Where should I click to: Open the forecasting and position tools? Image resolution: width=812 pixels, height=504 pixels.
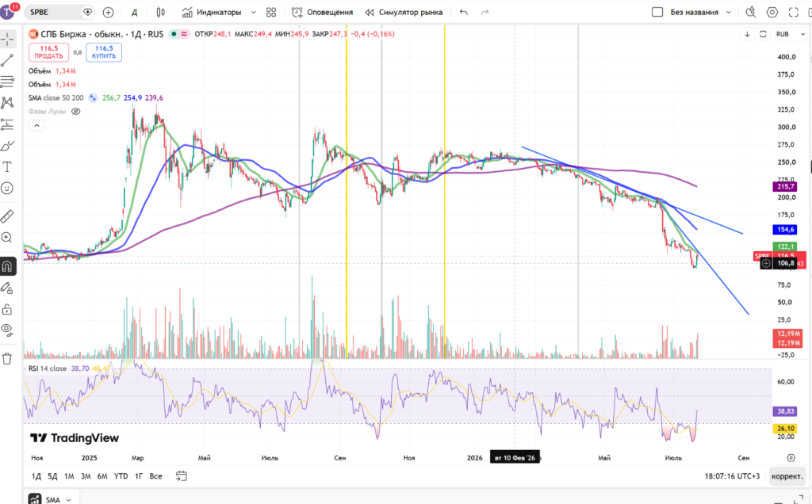7,124
